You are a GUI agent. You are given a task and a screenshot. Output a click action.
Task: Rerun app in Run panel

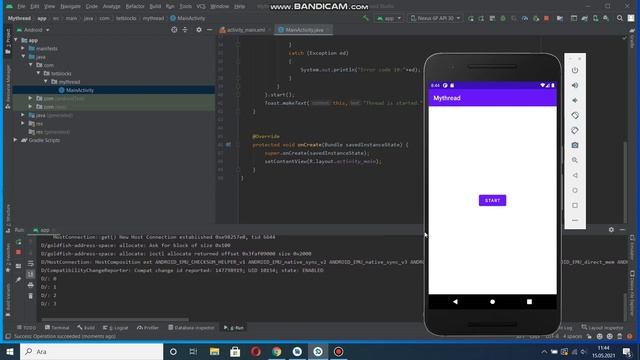[18, 242]
